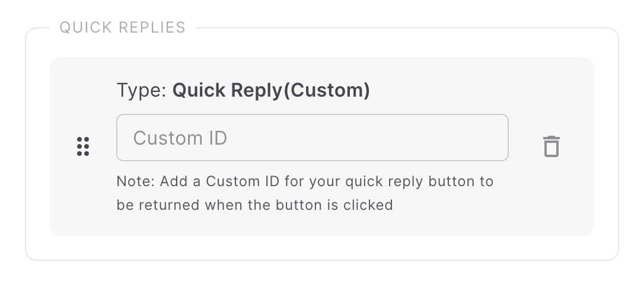Click the drag dots to reorder the quick reply

tap(83, 146)
